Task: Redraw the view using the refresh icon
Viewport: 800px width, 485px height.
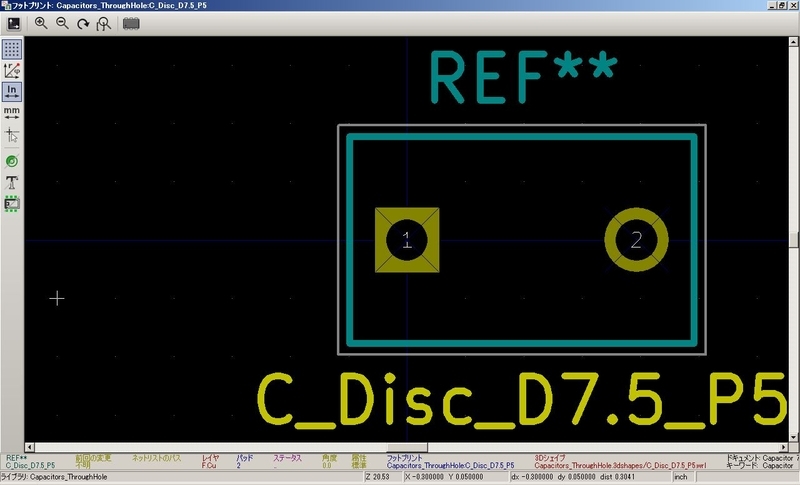Action: click(82, 22)
